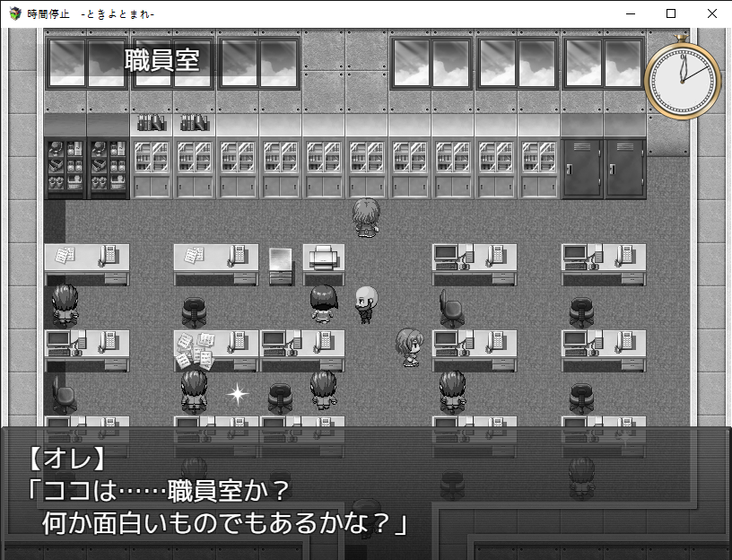
Task: Click the speaker name 【オレ】
Action: [x=66, y=459]
